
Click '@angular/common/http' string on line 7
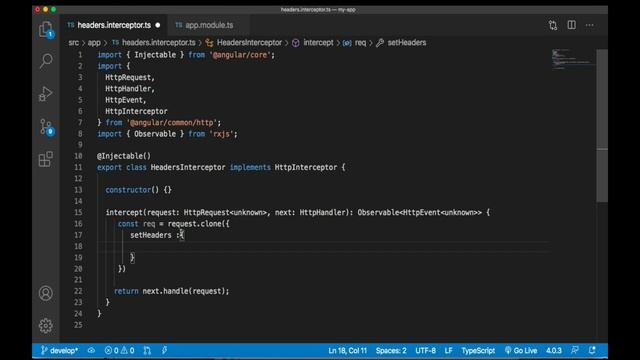tap(173, 122)
